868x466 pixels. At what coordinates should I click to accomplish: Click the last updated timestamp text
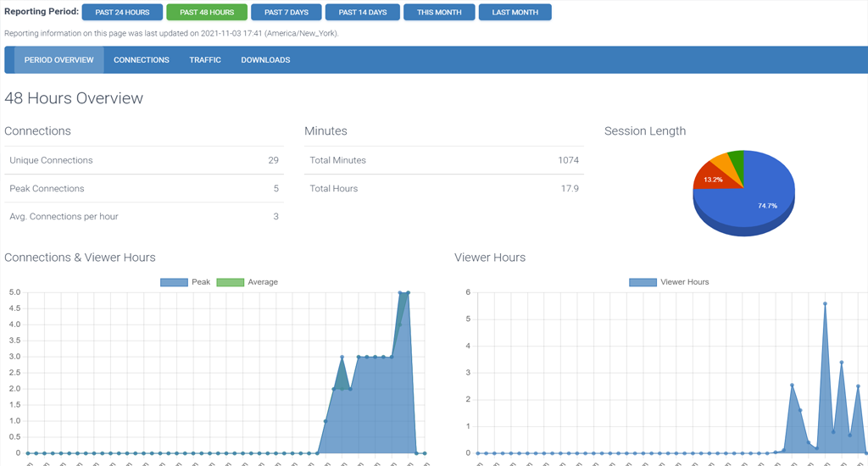(x=171, y=33)
